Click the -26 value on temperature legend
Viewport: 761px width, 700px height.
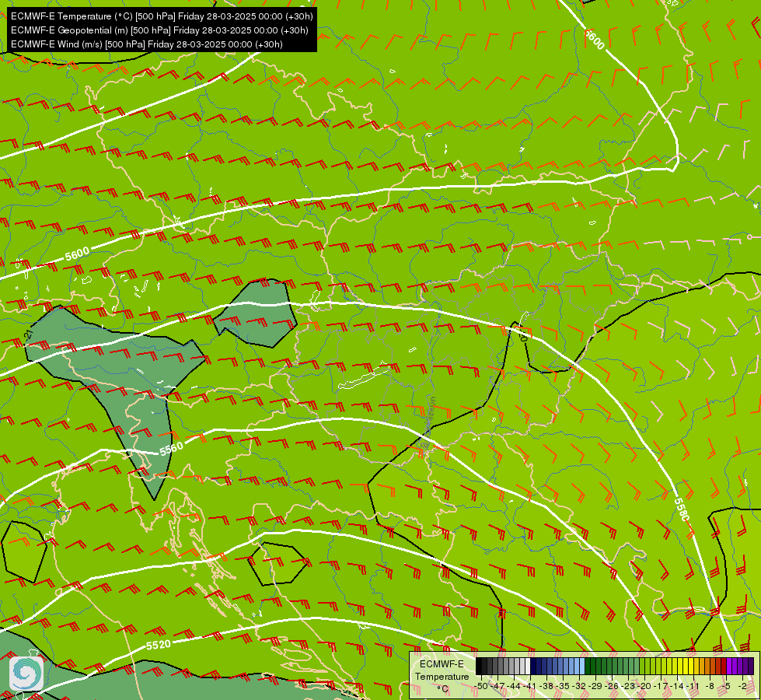(x=612, y=686)
